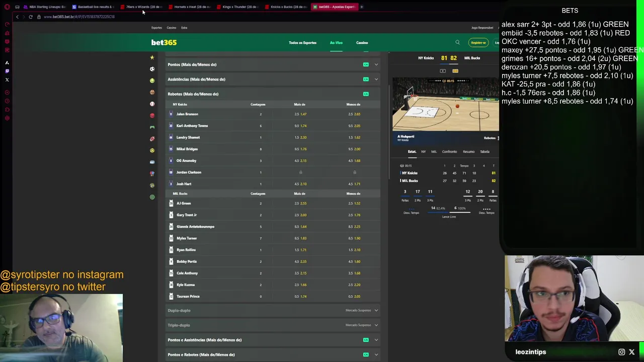Open the X (Twitter) panel in the browser sidebar
This screenshot has width=644, height=362.
click(7, 79)
